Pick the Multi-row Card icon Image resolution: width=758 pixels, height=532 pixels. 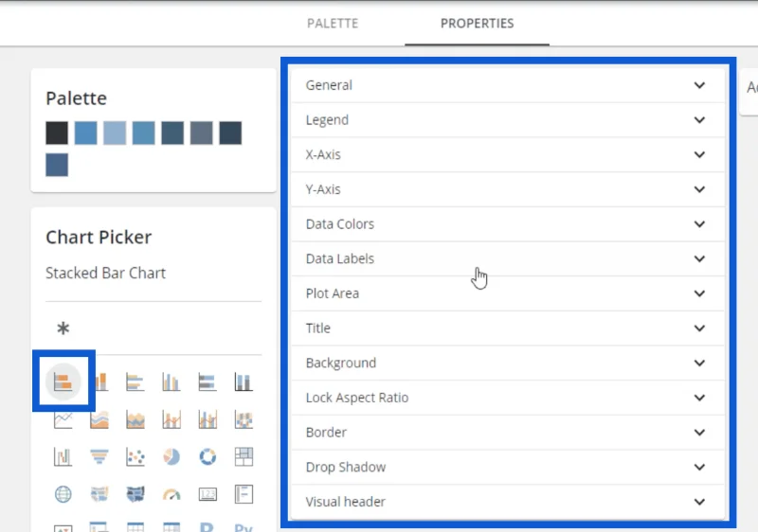[x=244, y=494]
